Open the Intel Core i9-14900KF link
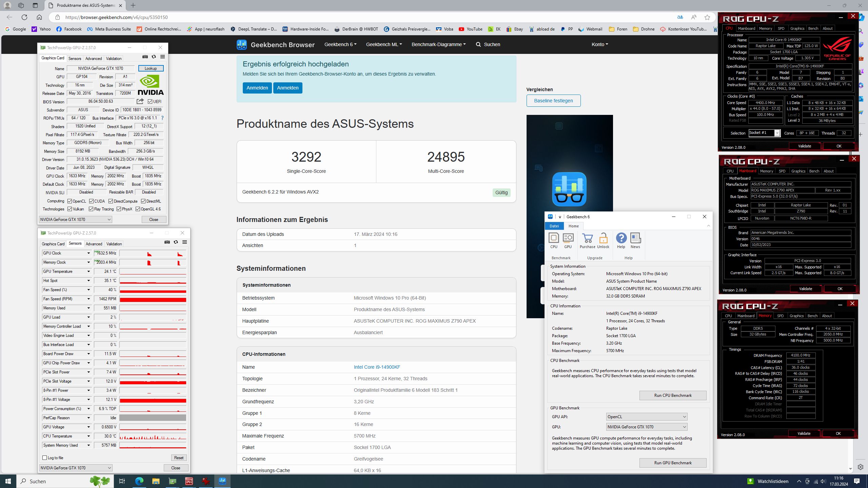868x488 pixels. [377, 367]
